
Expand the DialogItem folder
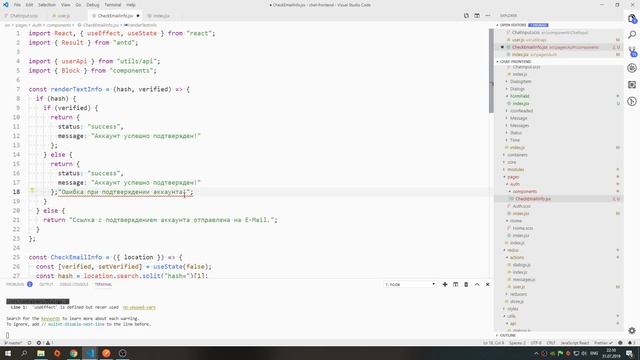coord(520,82)
